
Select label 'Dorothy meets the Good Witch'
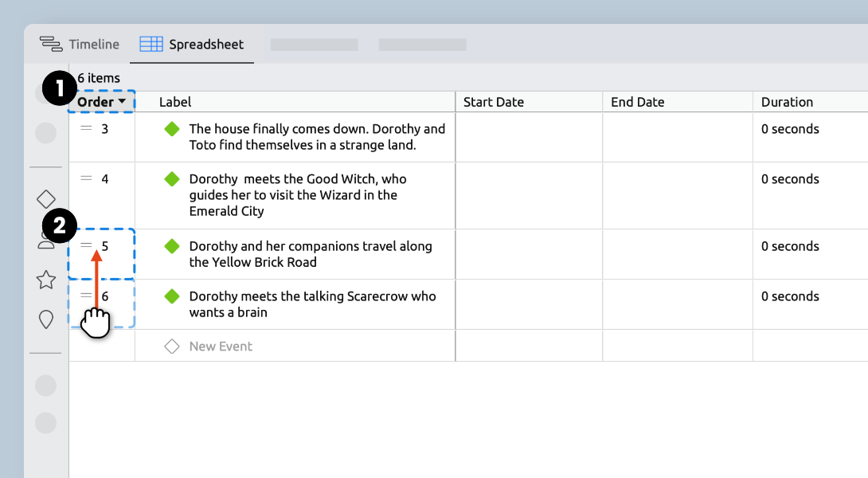click(298, 195)
